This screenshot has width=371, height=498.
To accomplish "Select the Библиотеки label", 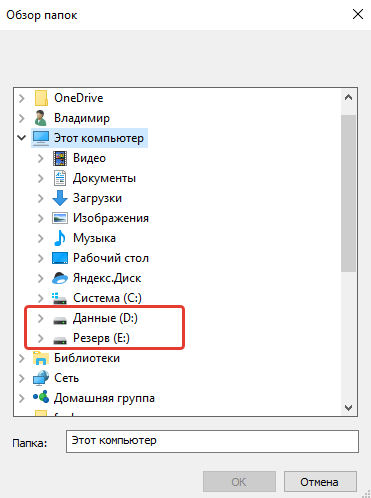I will click(87, 358).
